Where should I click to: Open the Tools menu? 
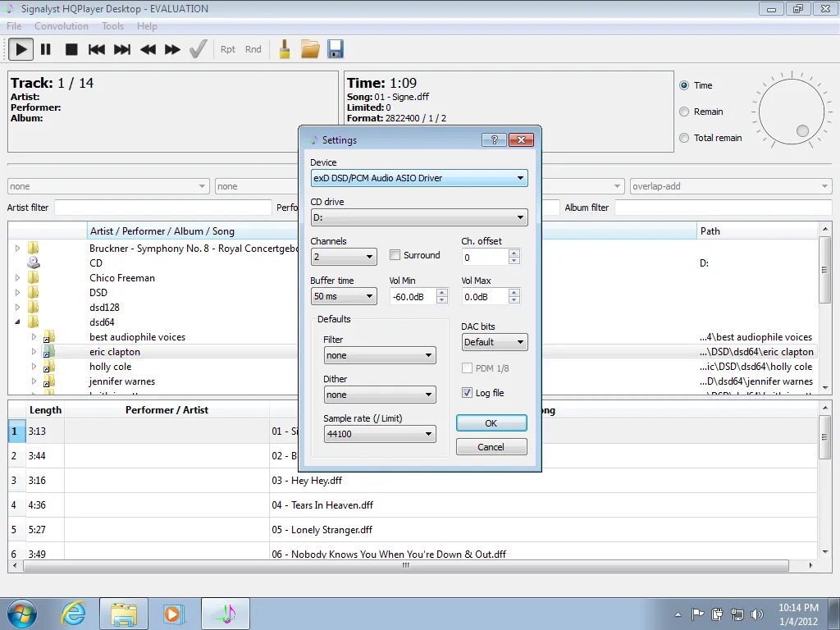112,25
